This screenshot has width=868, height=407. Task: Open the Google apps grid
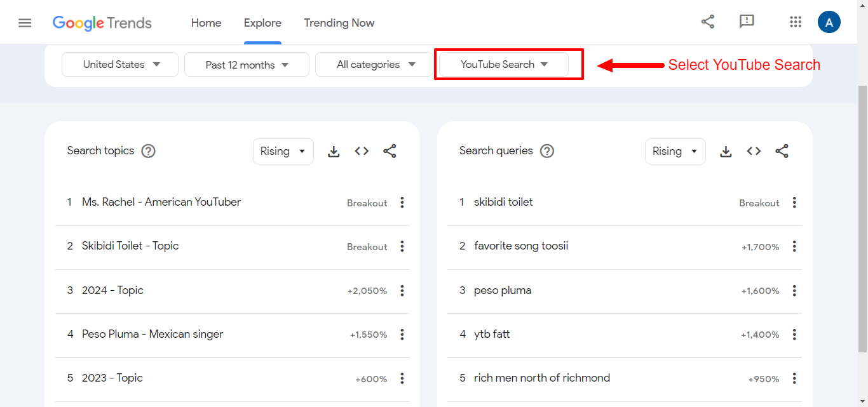click(x=796, y=22)
